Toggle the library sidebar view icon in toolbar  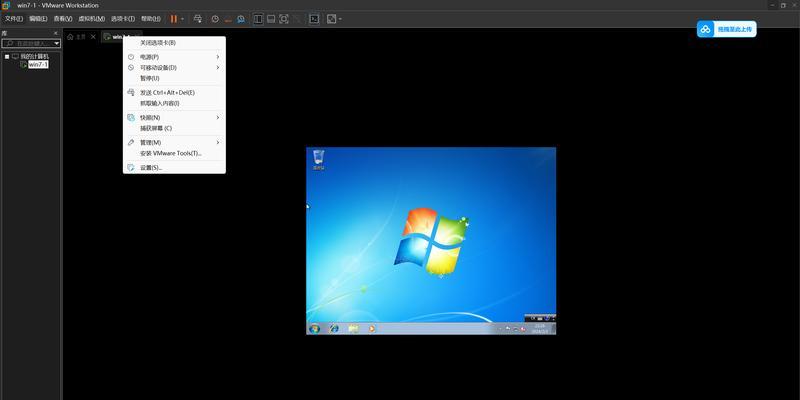[x=258, y=19]
